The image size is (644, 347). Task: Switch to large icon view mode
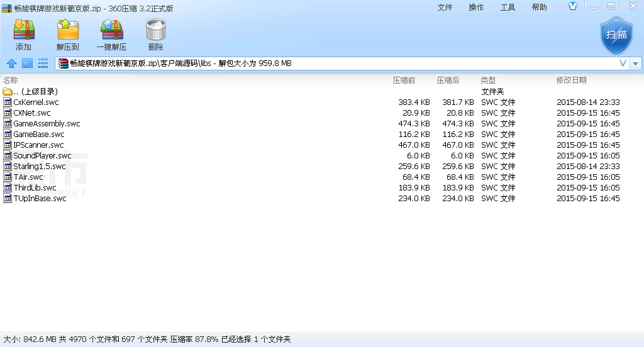pyautogui.click(x=28, y=63)
